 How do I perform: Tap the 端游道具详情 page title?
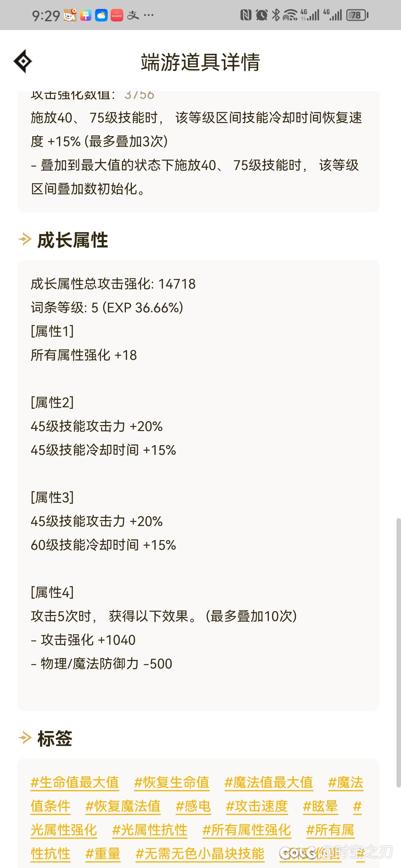pos(200,62)
